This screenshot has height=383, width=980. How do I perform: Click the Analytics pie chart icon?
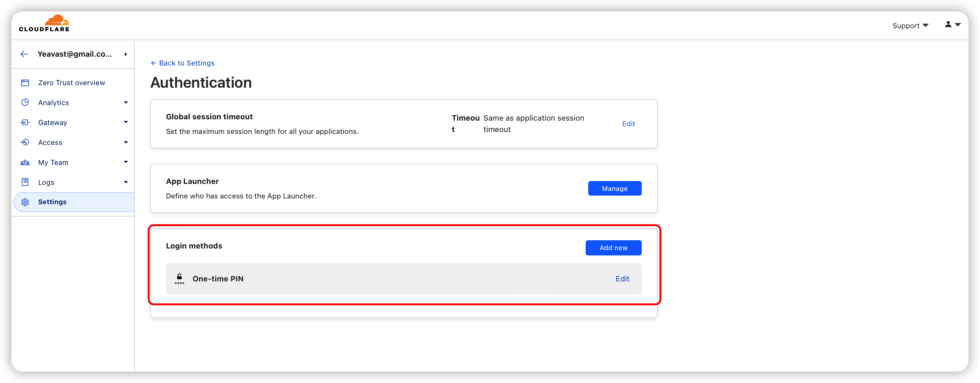point(25,102)
